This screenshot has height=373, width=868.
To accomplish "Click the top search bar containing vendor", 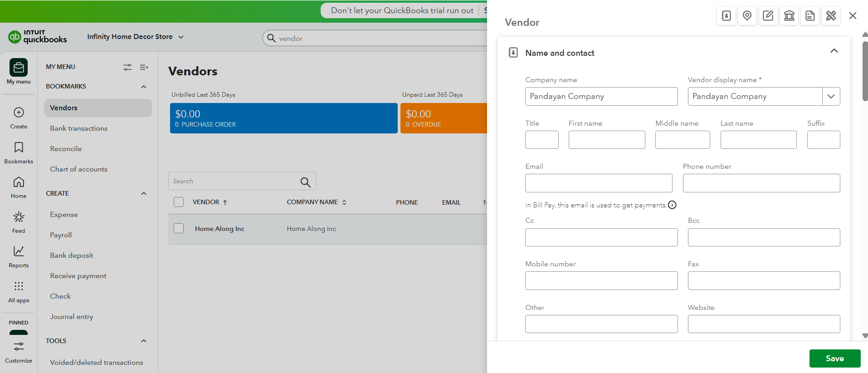I will (x=375, y=38).
